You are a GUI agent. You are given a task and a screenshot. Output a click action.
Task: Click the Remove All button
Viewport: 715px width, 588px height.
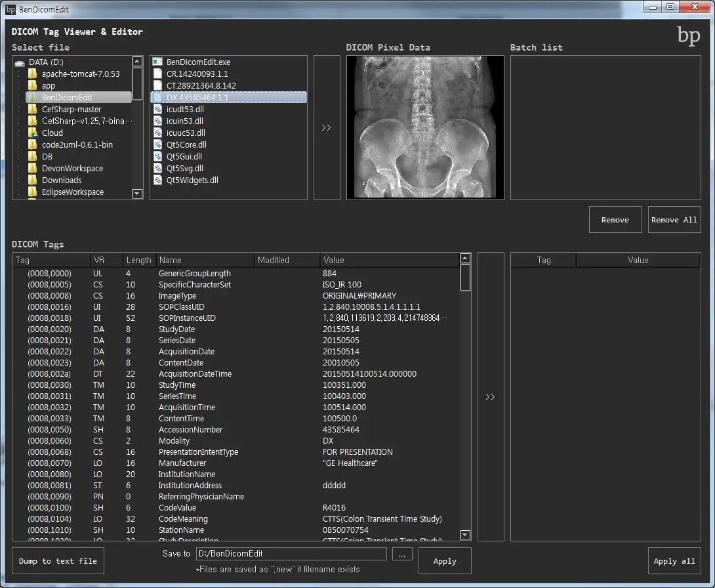point(674,220)
